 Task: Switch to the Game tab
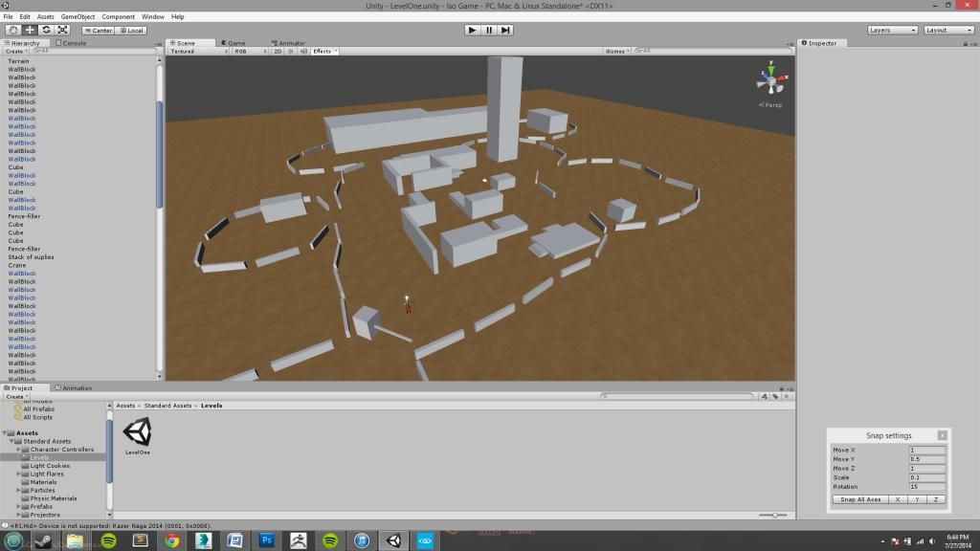point(235,43)
